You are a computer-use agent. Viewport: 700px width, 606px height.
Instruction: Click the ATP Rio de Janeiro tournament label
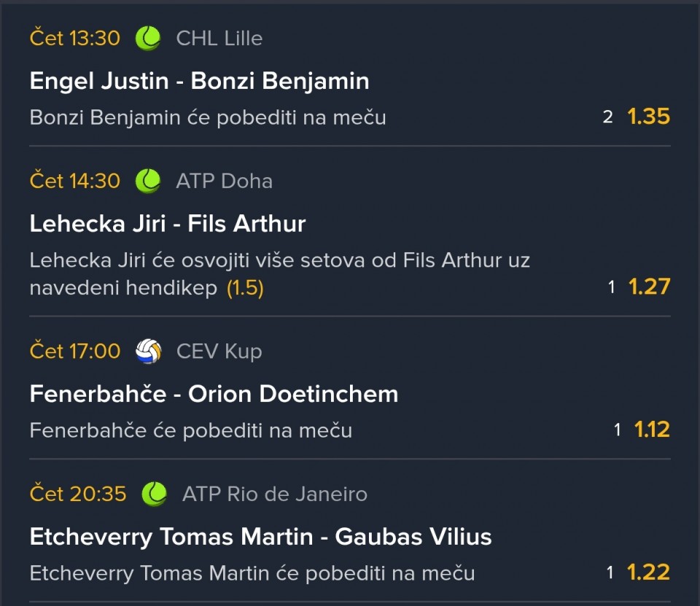(274, 494)
